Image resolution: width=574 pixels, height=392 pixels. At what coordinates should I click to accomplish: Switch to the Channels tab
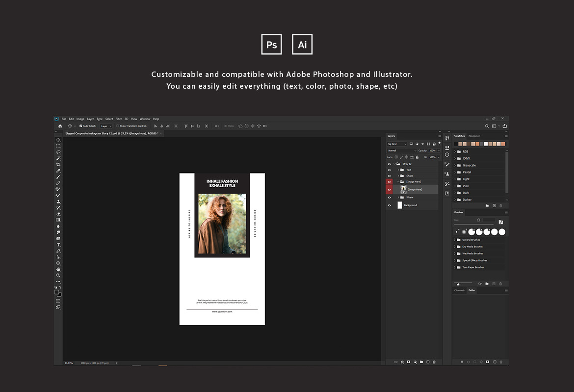point(459,290)
